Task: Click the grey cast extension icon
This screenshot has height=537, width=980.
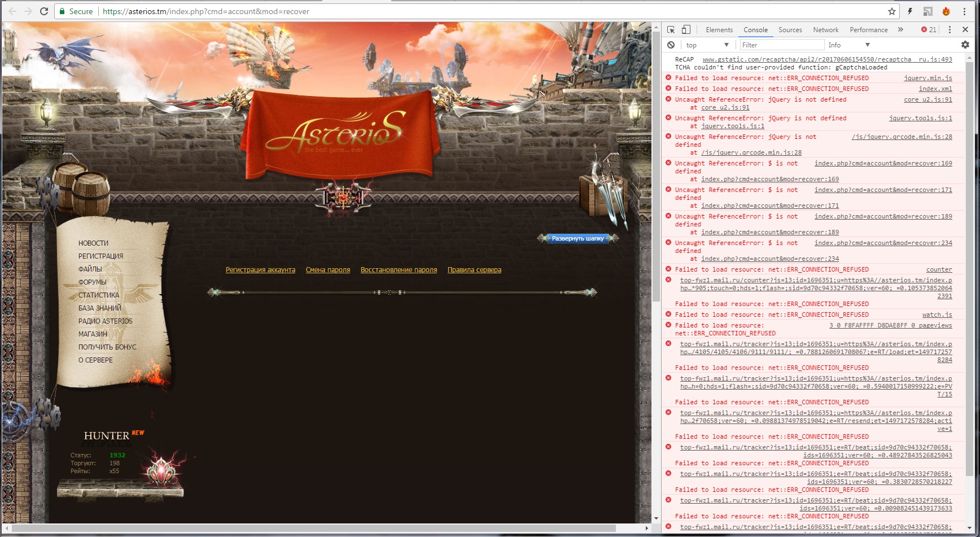Action: click(928, 11)
